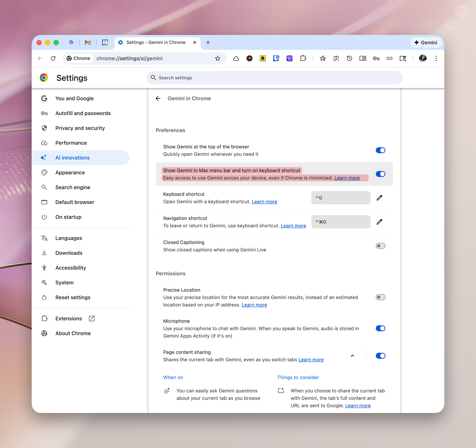Click the History clock toolbar icon
This screenshot has height=448, width=476.
coord(349,59)
